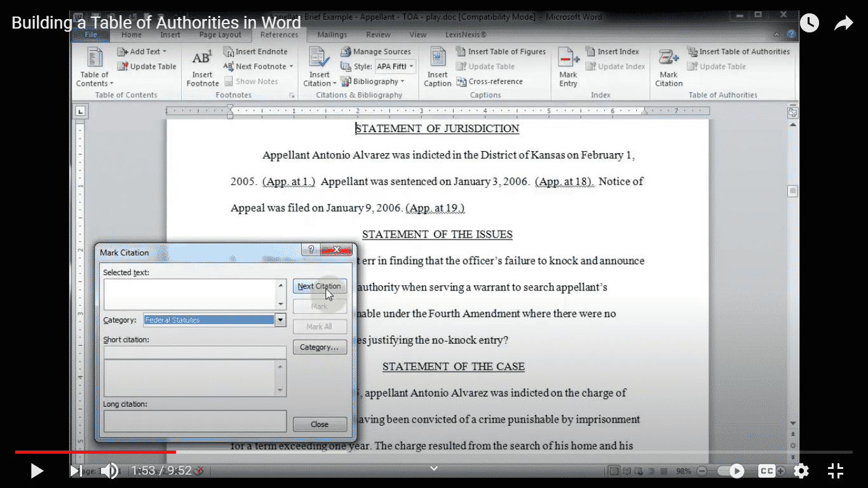Viewport: 868px width, 488px height.
Task: Switch to the View tab
Action: [418, 35]
